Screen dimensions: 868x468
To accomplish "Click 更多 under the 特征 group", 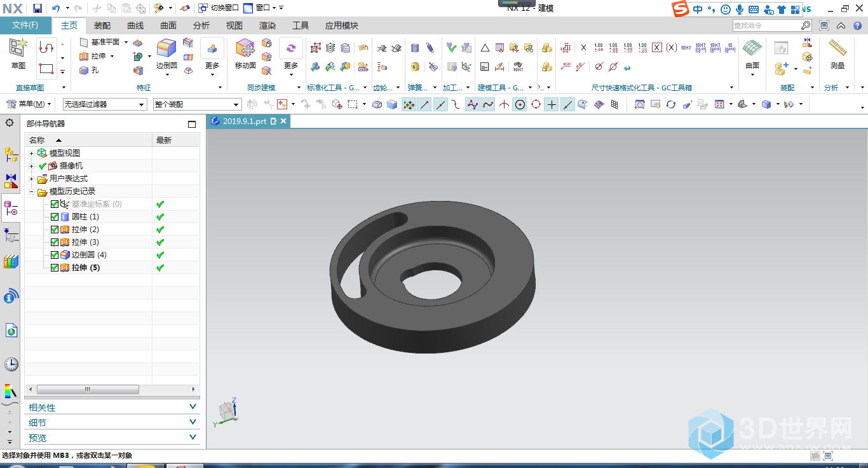I will coord(212,55).
